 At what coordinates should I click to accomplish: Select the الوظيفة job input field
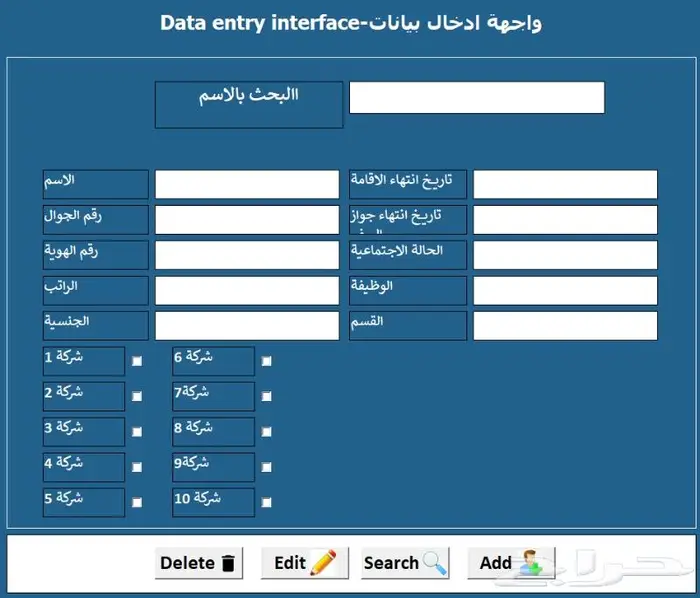pos(565,290)
